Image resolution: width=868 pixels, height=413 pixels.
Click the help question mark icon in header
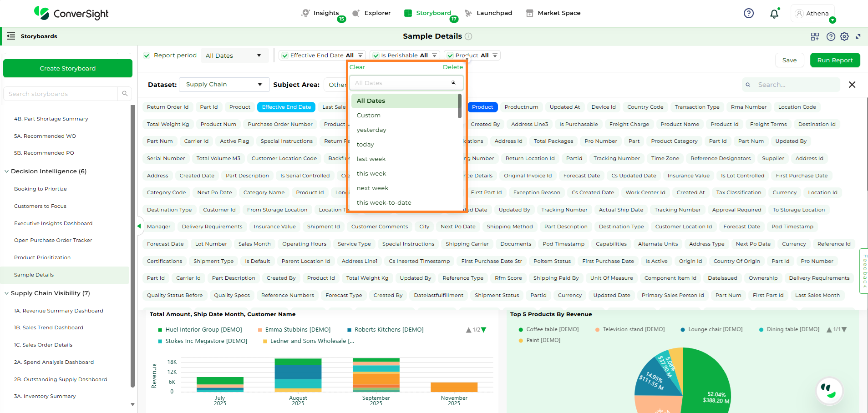[748, 13]
